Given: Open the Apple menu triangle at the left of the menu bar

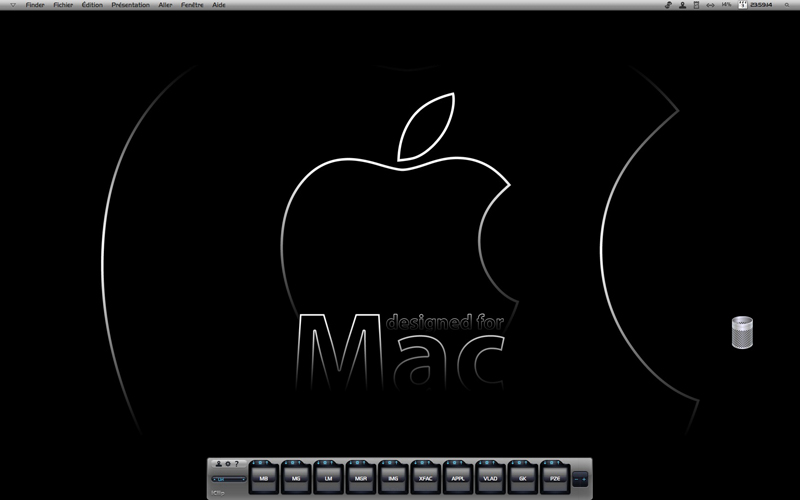Looking at the screenshot, I should click(x=13, y=5).
